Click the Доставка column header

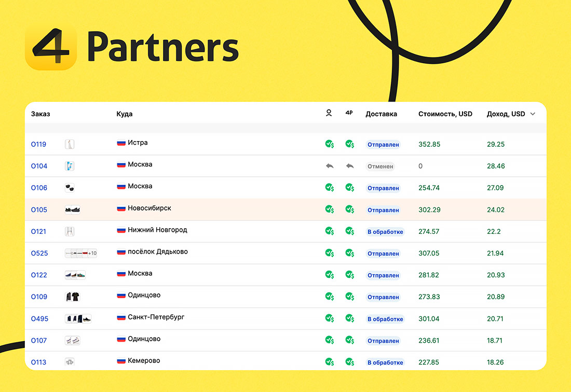point(381,114)
